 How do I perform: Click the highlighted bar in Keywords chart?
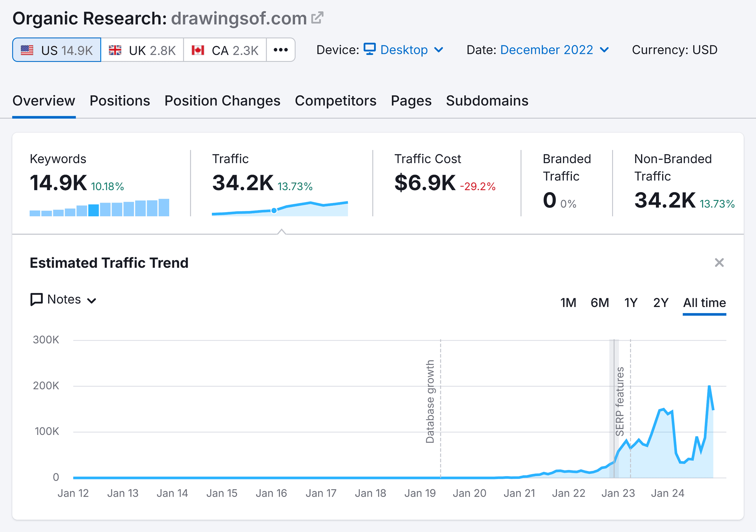coord(93,210)
